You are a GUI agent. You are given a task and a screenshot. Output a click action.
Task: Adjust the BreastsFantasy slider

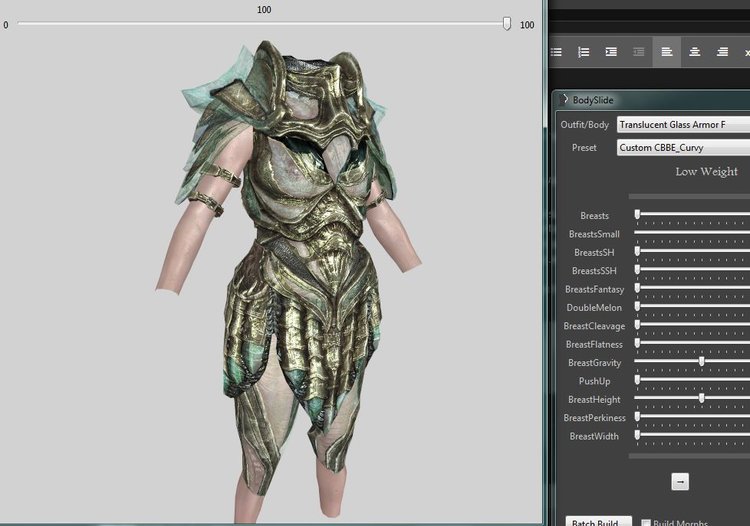pos(637,288)
